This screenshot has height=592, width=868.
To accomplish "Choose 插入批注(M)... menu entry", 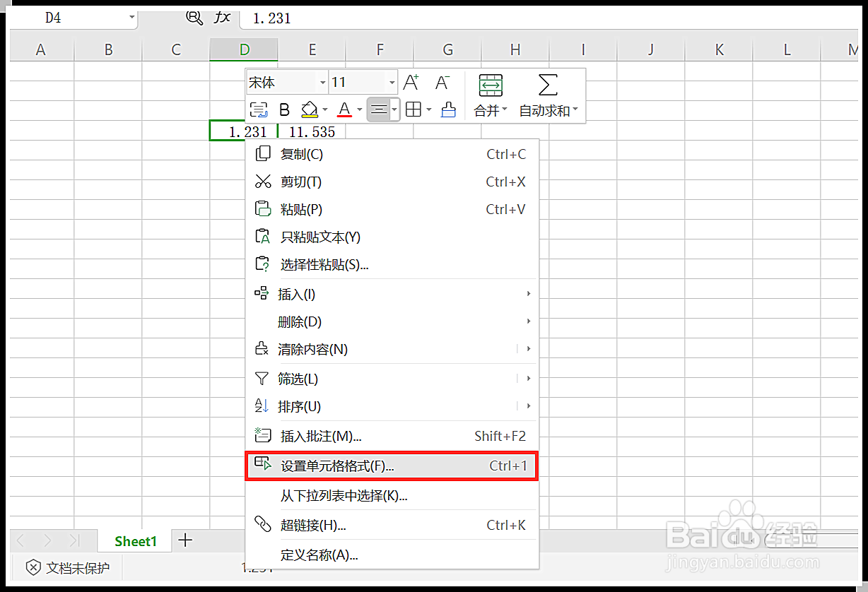I will [392, 436].
